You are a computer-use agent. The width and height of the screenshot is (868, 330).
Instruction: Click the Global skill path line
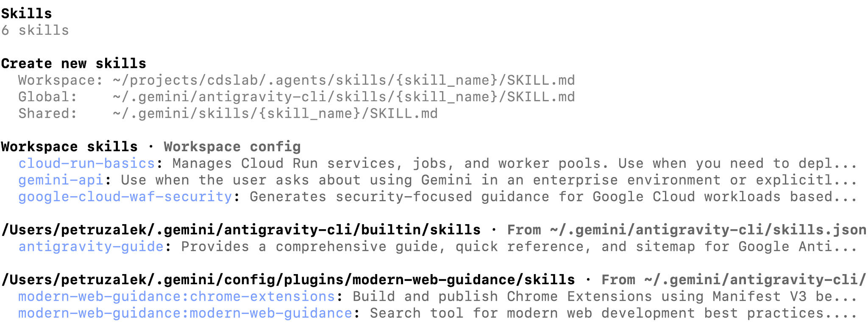[x=297, y=97]
